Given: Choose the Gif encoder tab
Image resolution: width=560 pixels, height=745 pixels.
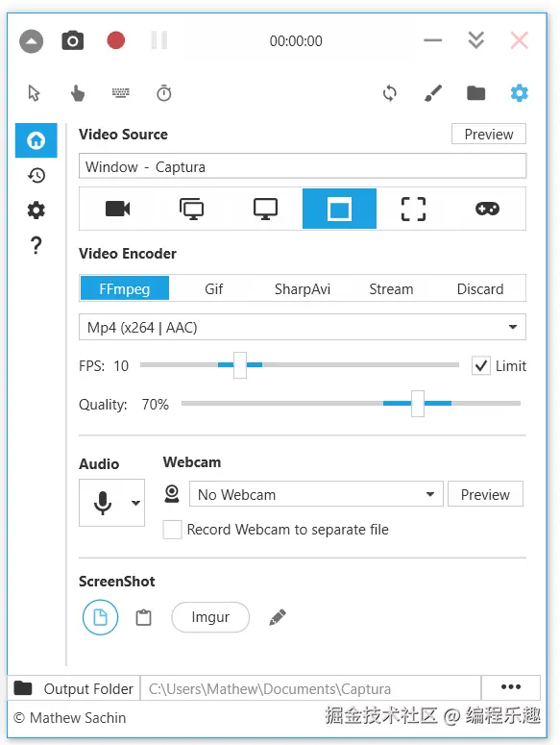Looking at the screenshot, I should pos(213,288).
